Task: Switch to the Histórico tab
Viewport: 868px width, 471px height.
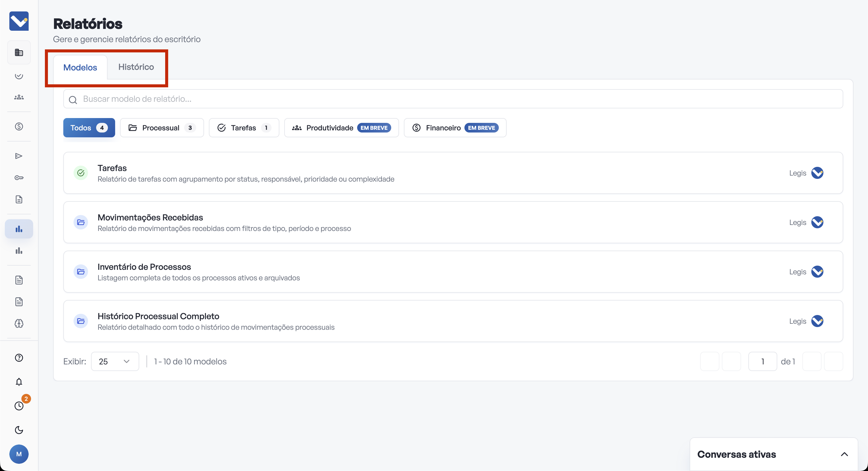Action: [x=136, y=67]
